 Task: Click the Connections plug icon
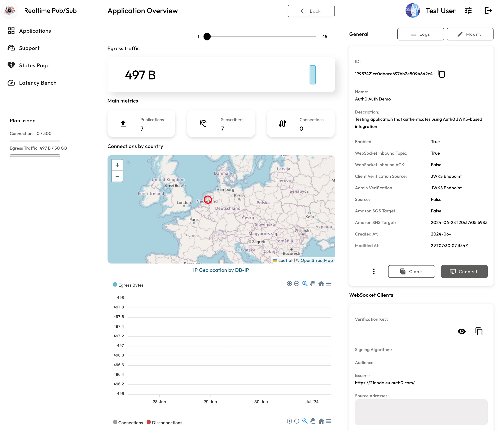[282, 124]
